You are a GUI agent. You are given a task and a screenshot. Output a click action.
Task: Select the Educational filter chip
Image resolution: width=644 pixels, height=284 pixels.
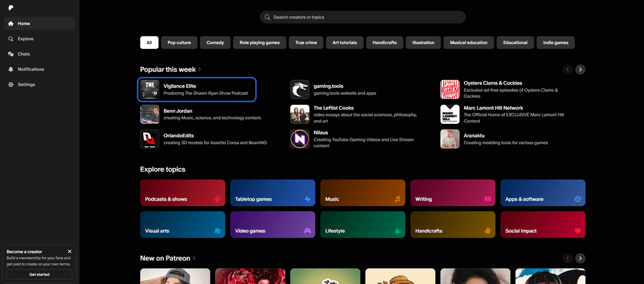click(x=515, y=43)
